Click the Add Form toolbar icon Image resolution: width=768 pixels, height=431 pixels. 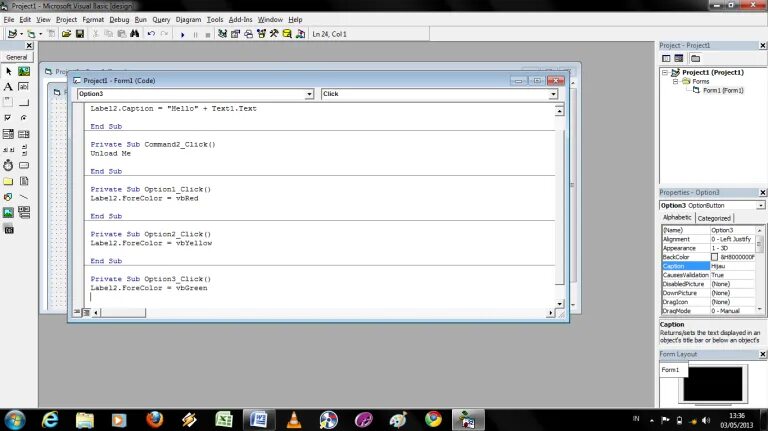tap(31, 34)
